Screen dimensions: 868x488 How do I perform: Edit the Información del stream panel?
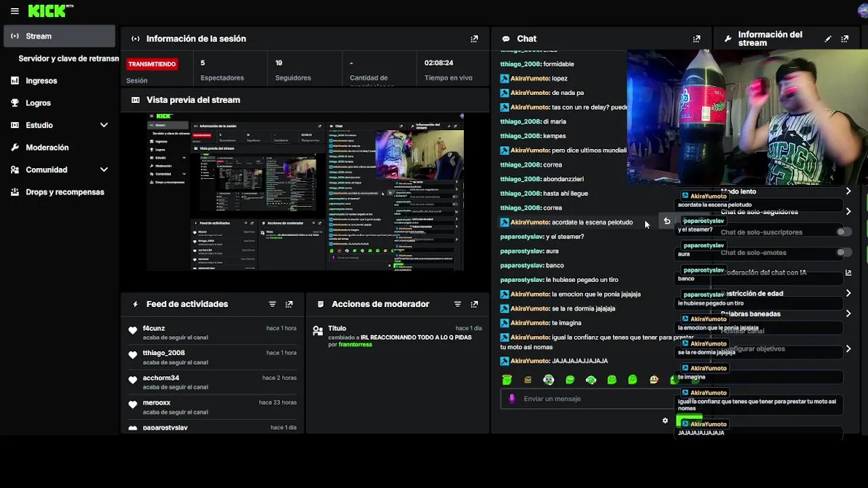pos(828,39)
